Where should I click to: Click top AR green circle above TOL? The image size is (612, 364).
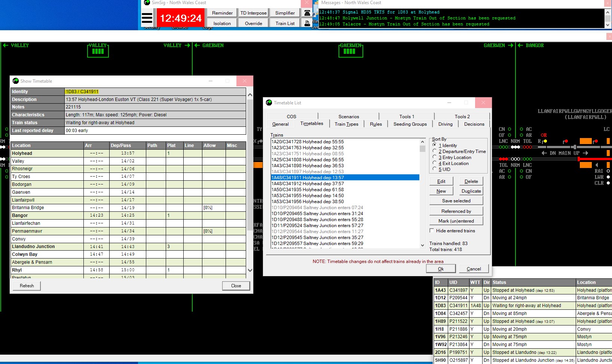click(521, 135)
